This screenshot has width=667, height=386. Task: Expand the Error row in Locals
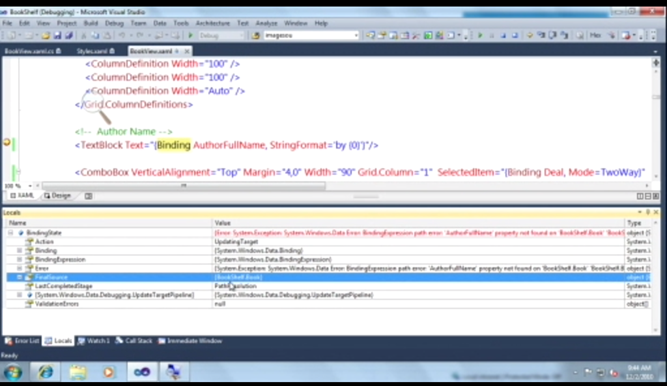click(19, 269)
